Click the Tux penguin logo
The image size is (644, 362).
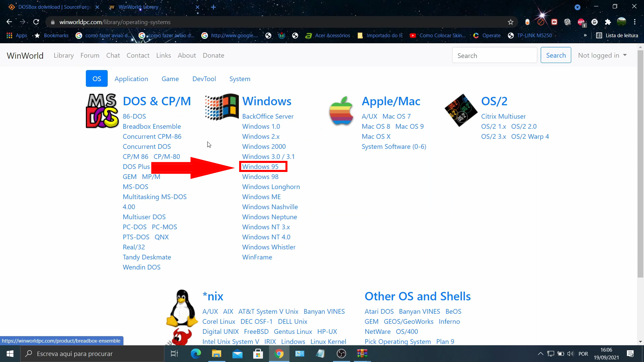coord(182,308)
